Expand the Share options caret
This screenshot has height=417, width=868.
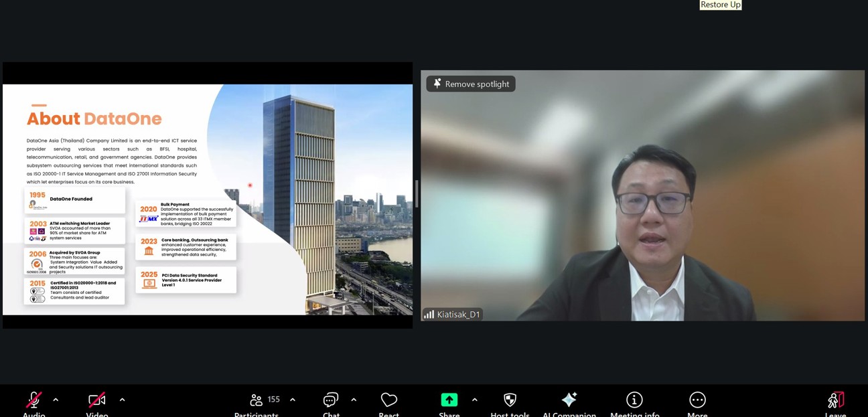pyautogui.click(x=475, y=400)
